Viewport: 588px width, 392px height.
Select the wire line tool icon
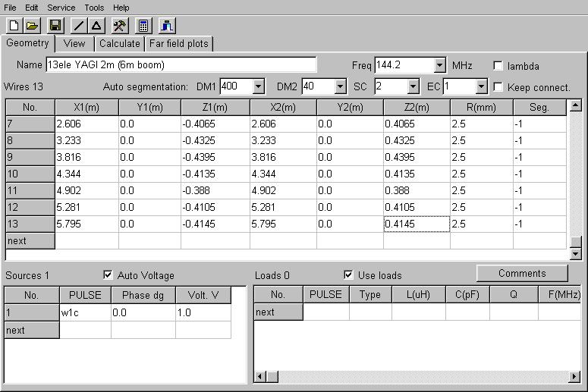[79, 26]
